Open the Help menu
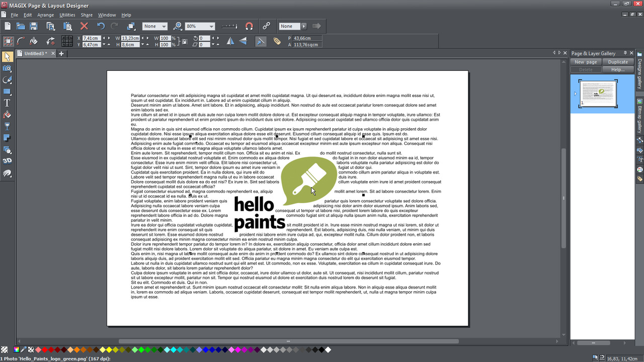 pos(126,15)
